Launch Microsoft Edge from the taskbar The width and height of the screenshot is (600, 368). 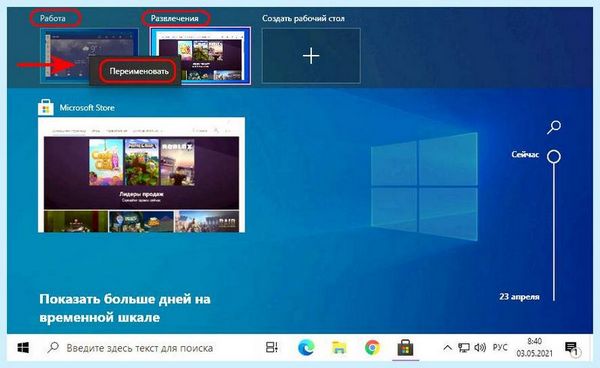306,348
